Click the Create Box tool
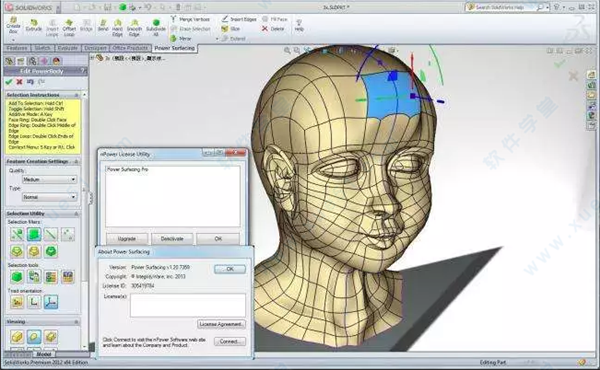 point(13,25)
